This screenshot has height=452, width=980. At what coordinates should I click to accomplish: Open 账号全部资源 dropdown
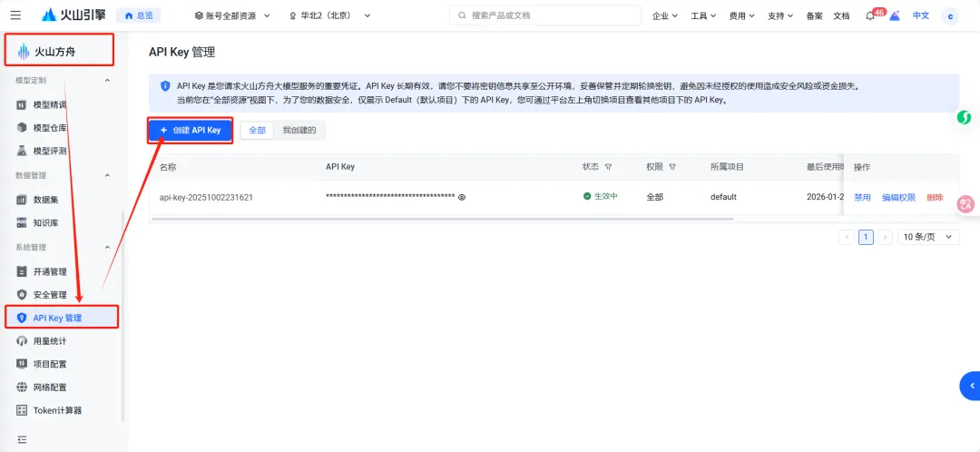click(x=232, y=15)
